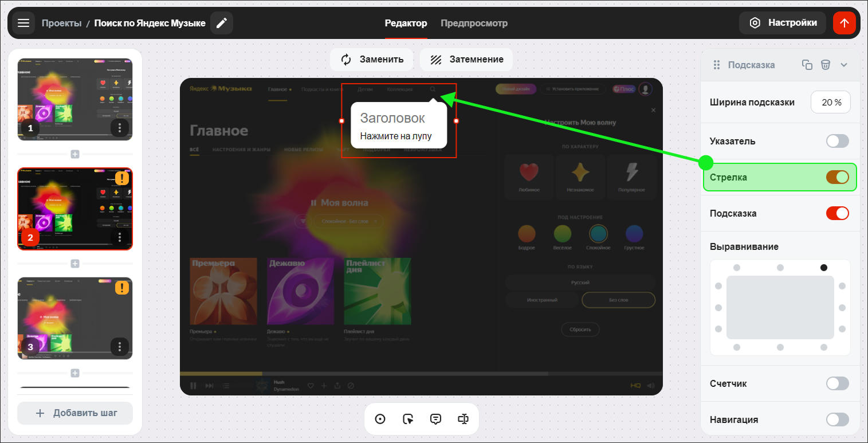Enable the Счетчик switch
868x443 pixels.
[837, 383]
